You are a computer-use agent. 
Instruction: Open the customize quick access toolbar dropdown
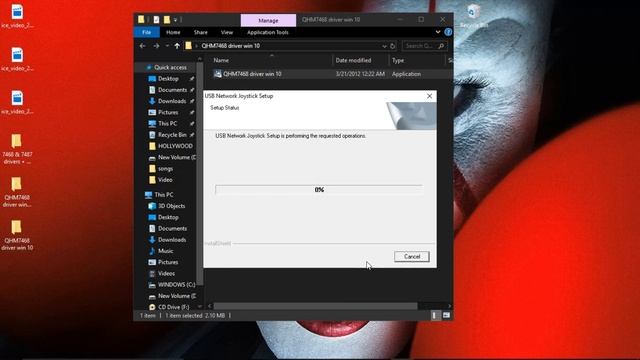point(175,20)
